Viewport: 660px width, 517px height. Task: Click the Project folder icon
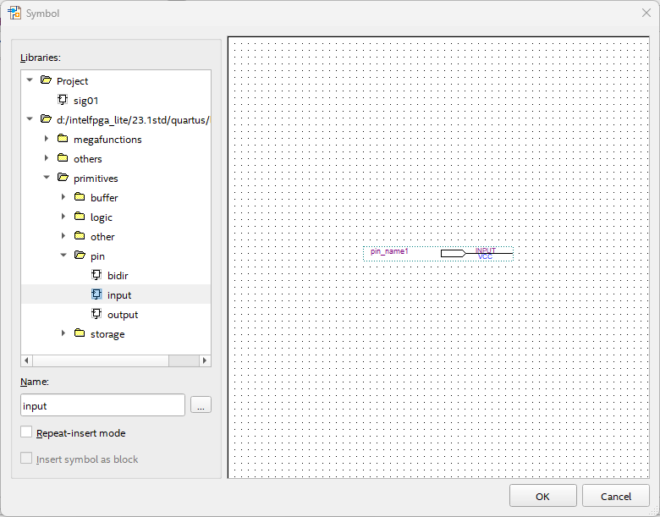tap(45, 80)
